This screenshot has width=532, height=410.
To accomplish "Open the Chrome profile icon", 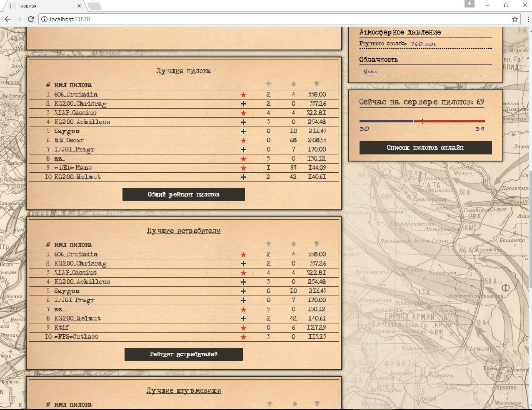I will click(470, 4).
